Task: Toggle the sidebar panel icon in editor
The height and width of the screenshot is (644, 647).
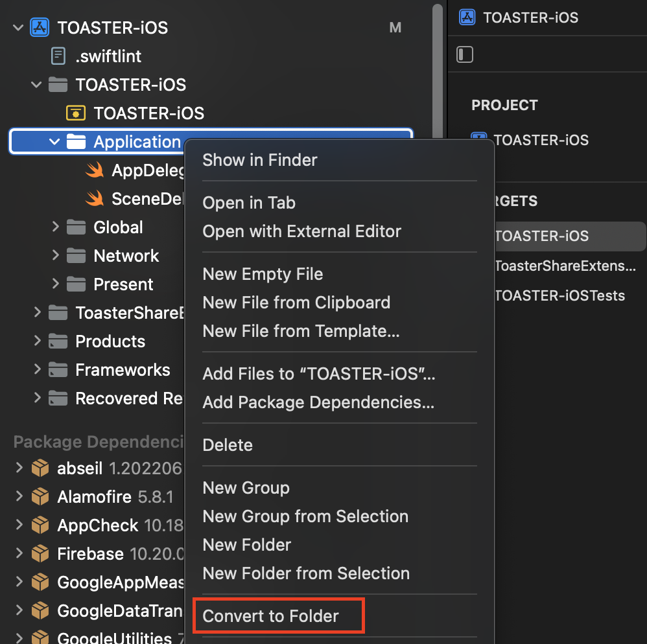Action: pos(465,54)
